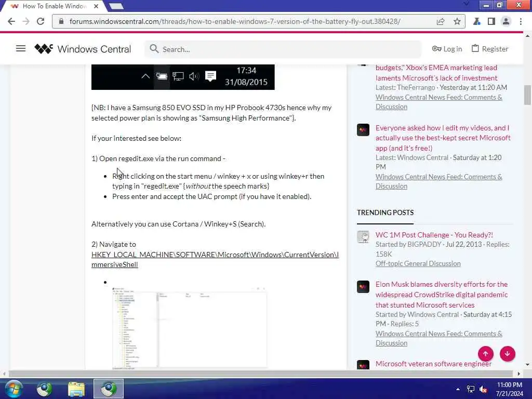Log in to Windows Central

(447, 49)
